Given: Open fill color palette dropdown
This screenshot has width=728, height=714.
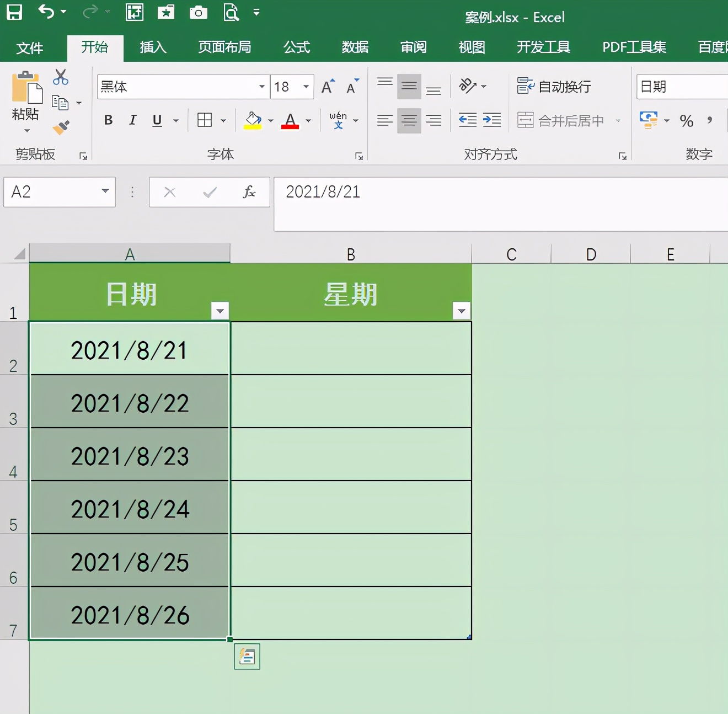Looking at the screenshot, I should 271,120.
